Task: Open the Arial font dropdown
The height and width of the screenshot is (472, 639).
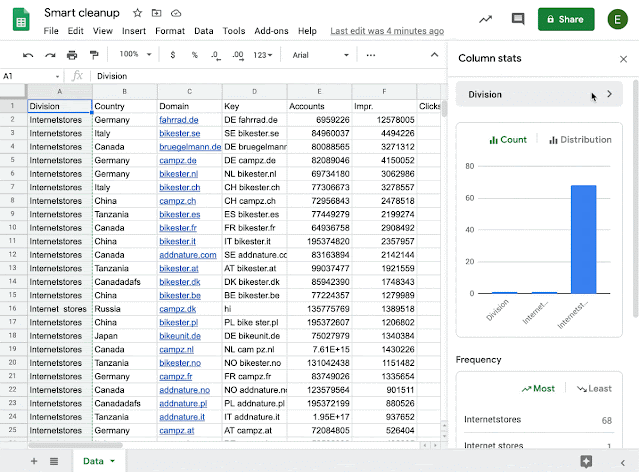Action: pyautogui.click(x=320, y=55)
